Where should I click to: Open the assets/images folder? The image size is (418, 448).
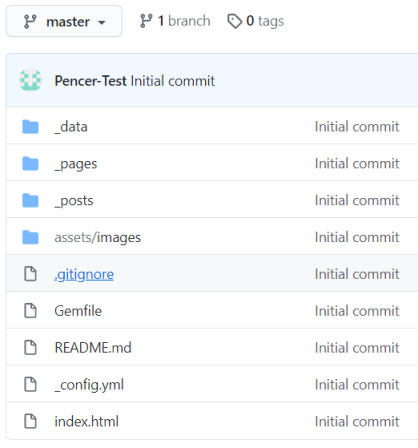(97, 237)
